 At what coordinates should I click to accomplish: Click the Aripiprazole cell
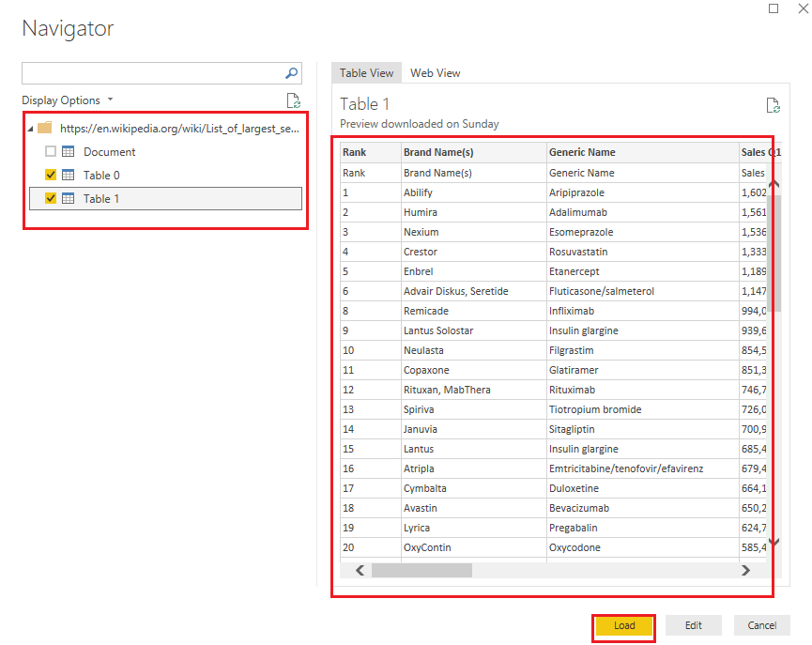click(x=643, y=192)
